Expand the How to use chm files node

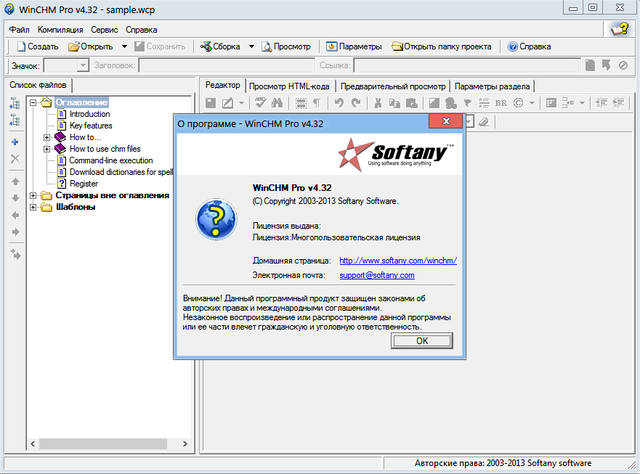pos(47,149)
